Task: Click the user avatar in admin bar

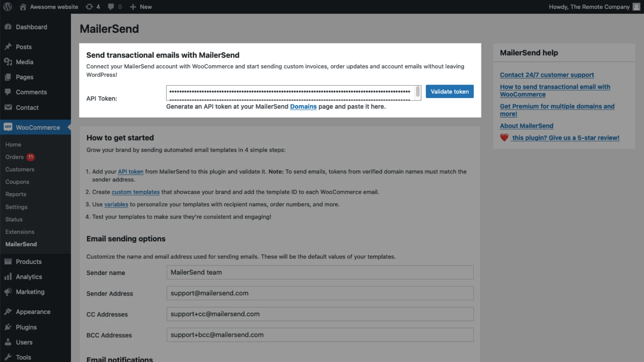Action: coord(636,7)
